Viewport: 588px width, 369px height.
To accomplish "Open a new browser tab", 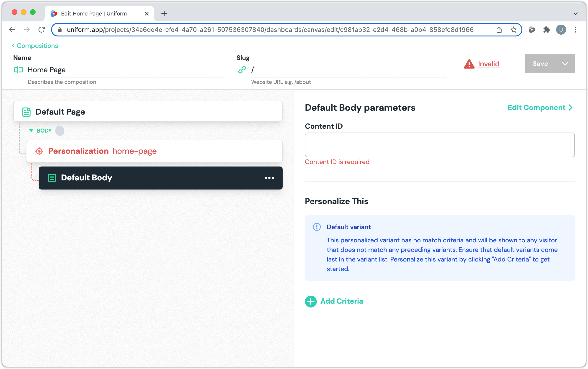I will 164,14.
